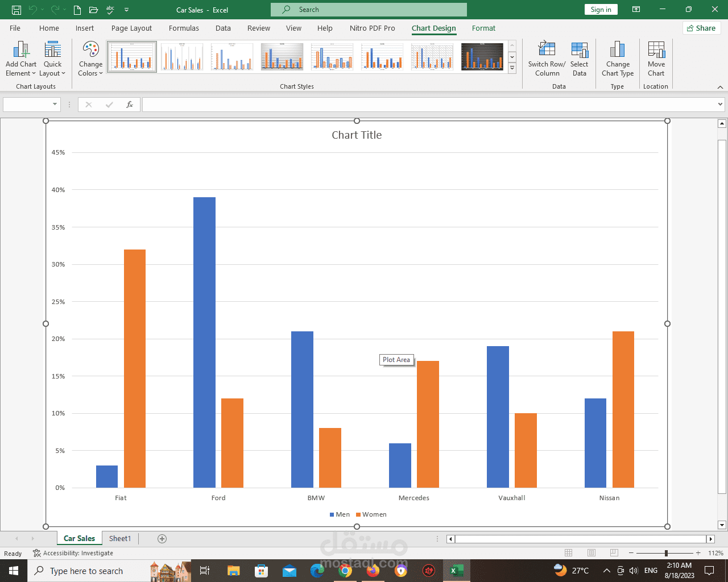This screenshot has width=728, height=582.
Task: Open the Name Box dropdown arrow
Action: 55,105
